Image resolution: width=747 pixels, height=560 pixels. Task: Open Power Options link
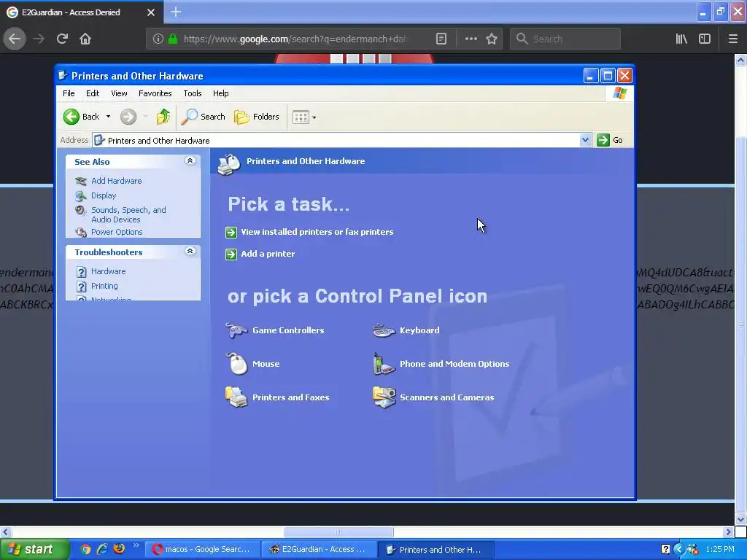[117, 232]
